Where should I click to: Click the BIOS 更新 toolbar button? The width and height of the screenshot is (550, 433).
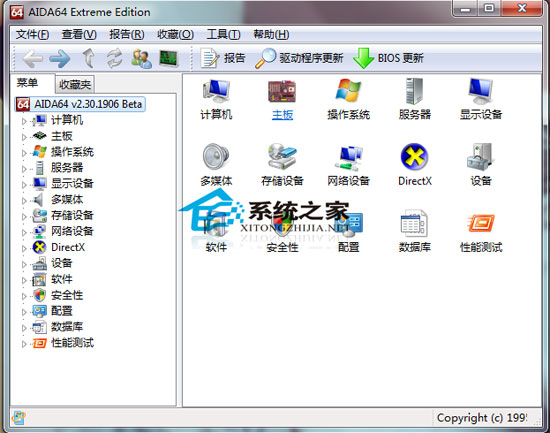pos(388,58)
